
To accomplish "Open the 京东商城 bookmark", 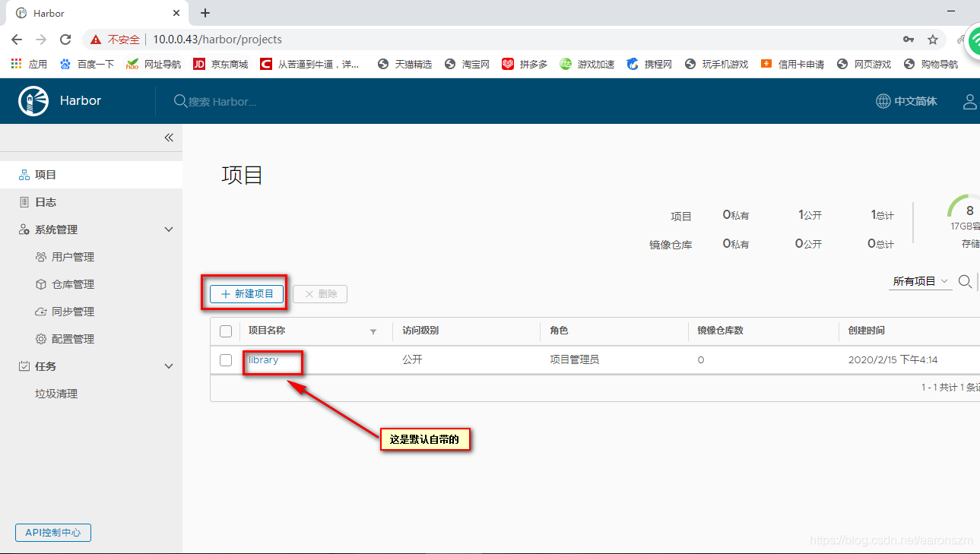I will coord(220,64).
